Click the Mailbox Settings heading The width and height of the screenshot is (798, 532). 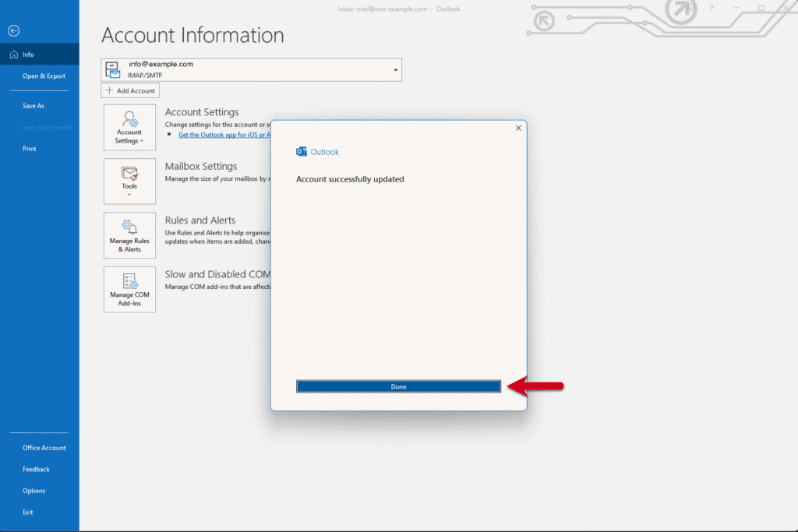tap(201, 167)
